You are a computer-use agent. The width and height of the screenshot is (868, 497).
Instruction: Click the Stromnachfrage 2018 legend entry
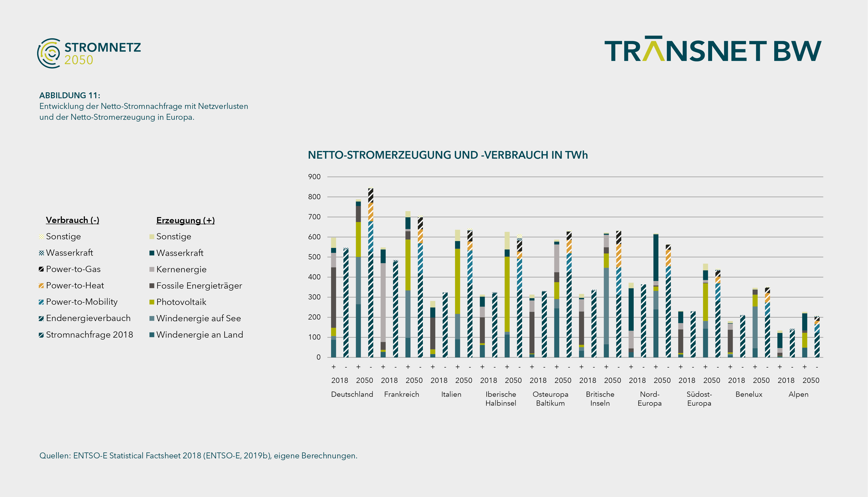point(86,335)
